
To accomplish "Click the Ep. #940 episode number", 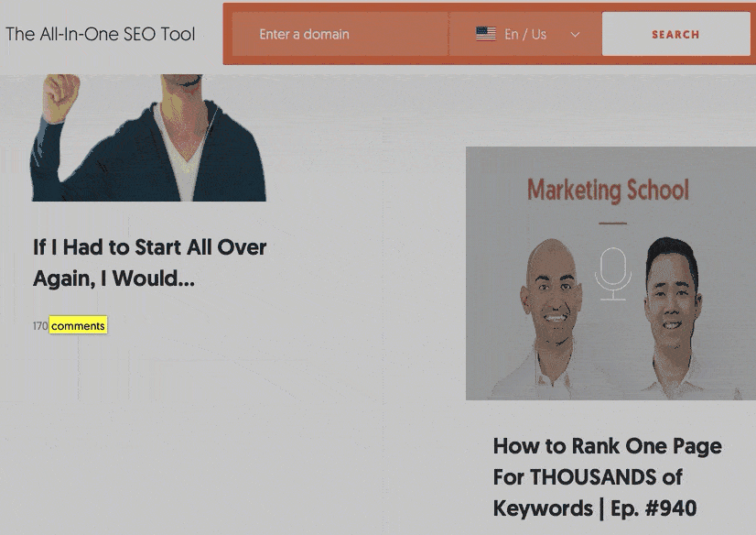I will point(653,508).
